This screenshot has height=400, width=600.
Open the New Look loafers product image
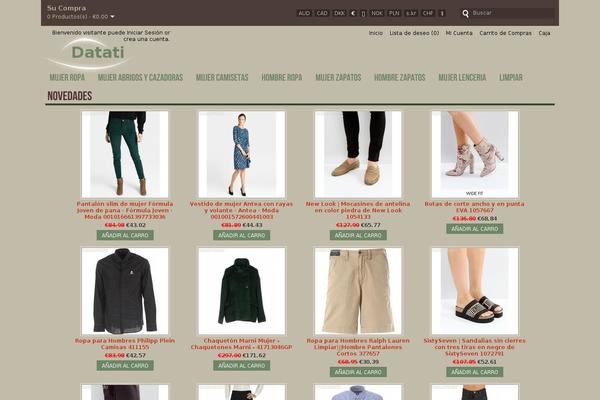(358, 154)
